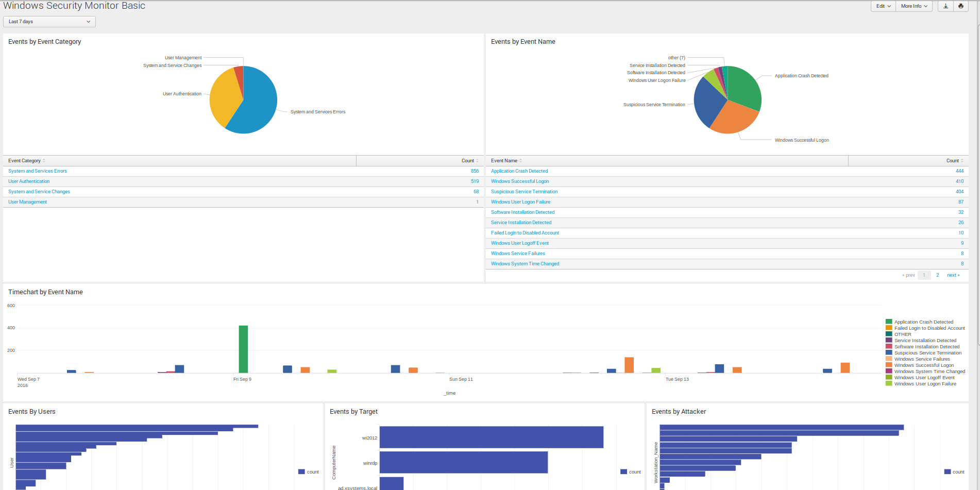Expand the Edit dropdown menu

point(883,6)
